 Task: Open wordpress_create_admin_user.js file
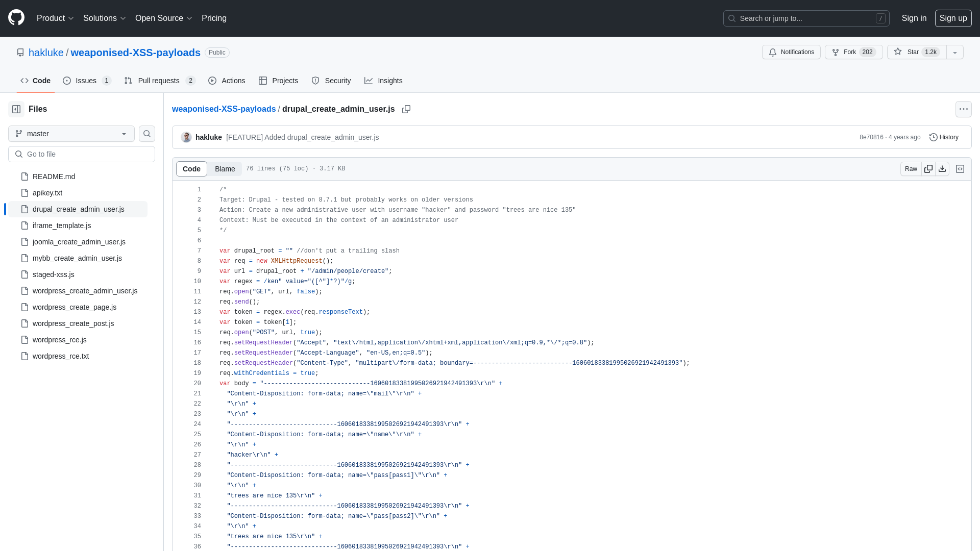78,291
